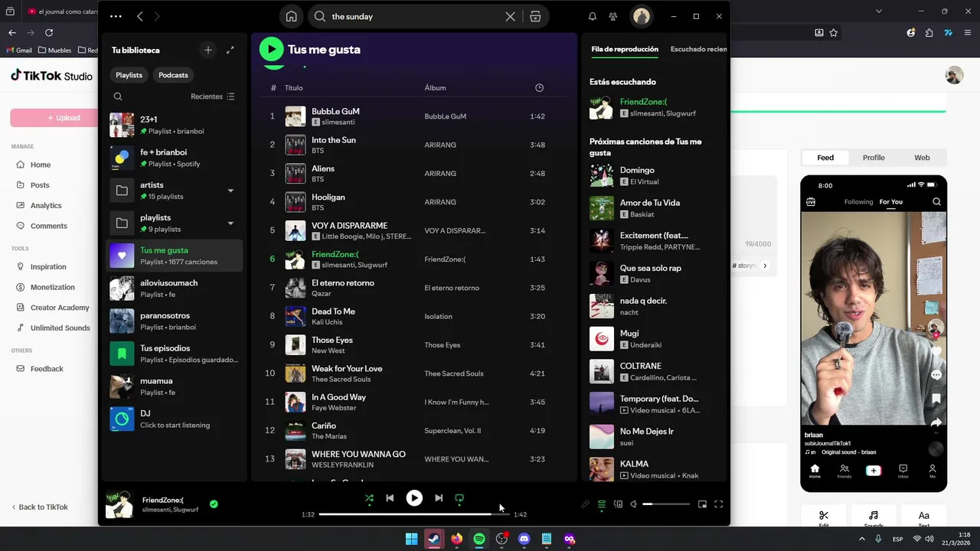Image resolution: width=980 pixels, height=551 pixels.
Task: Open the Spotify profile avatar
Action: pyautogui.click(x=641, y=16)
